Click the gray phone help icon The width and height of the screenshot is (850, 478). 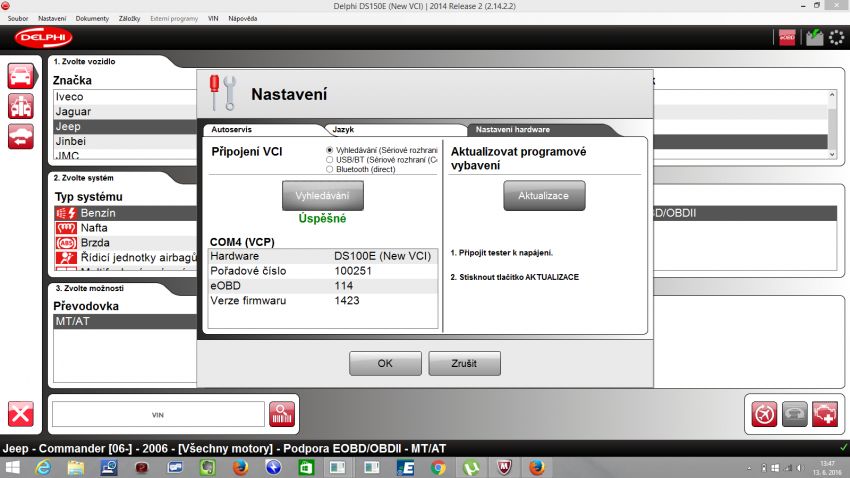point(795,415)
